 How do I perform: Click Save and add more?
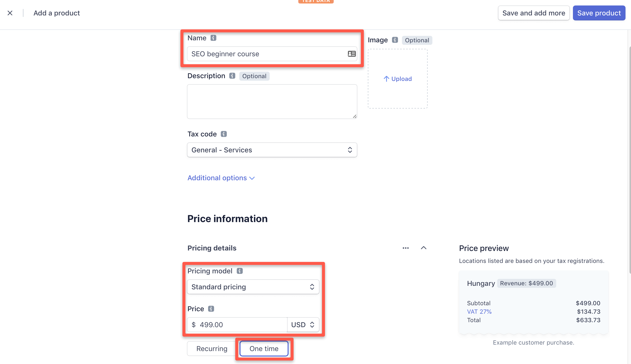tap(534, 13)
